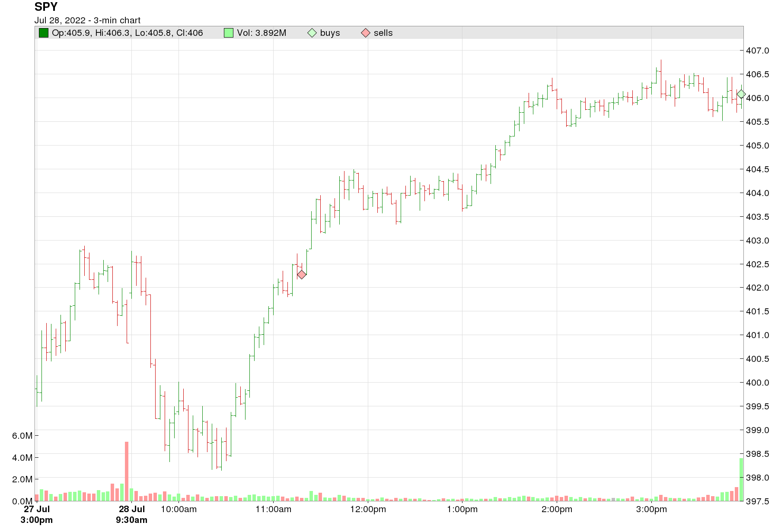Click the 2.0M volume axis label
Image resolution: width=778 pixels, height=532 pixels.
(x=22, y=479)
